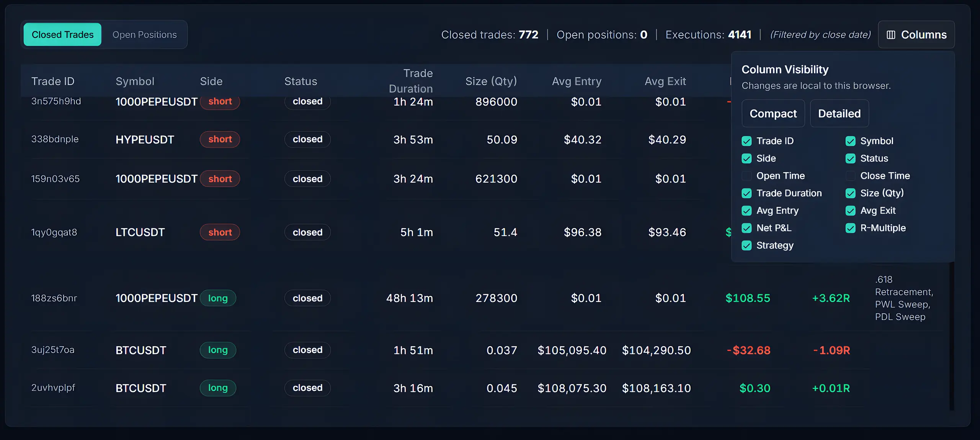The image size is (980, 440).
Task: Switch to the Open Positions tab
Action: (144, 34)
